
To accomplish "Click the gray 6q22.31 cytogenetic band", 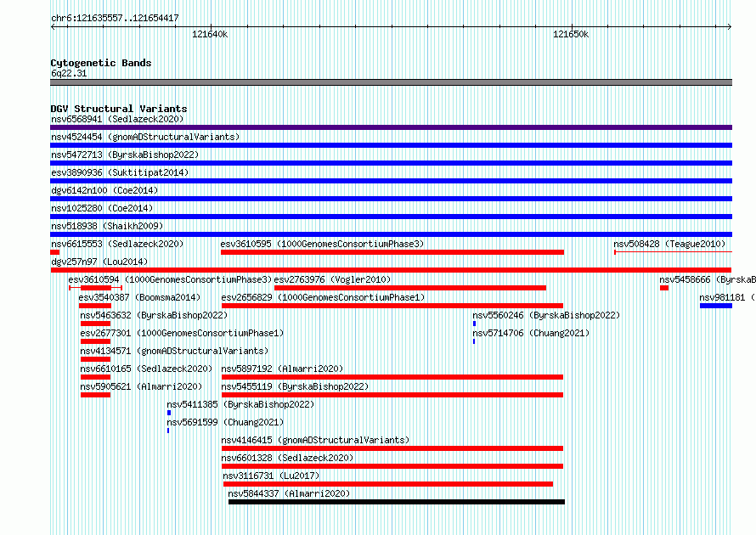I will (x=391, y=82).
